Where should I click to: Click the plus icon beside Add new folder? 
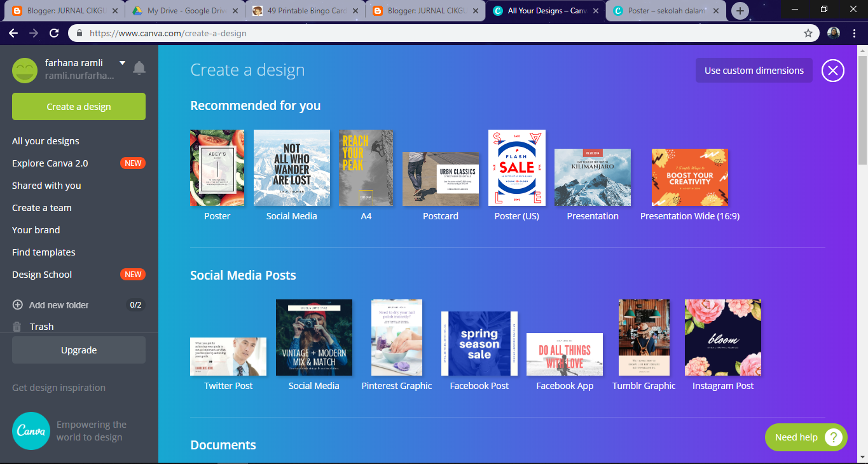pos(18,305)
